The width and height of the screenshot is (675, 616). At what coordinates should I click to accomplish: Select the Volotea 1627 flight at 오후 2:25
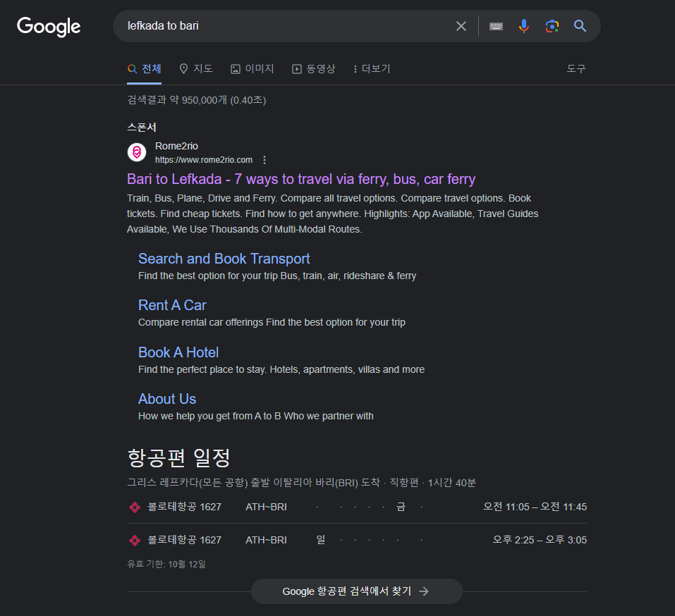[x=357, y=540]
